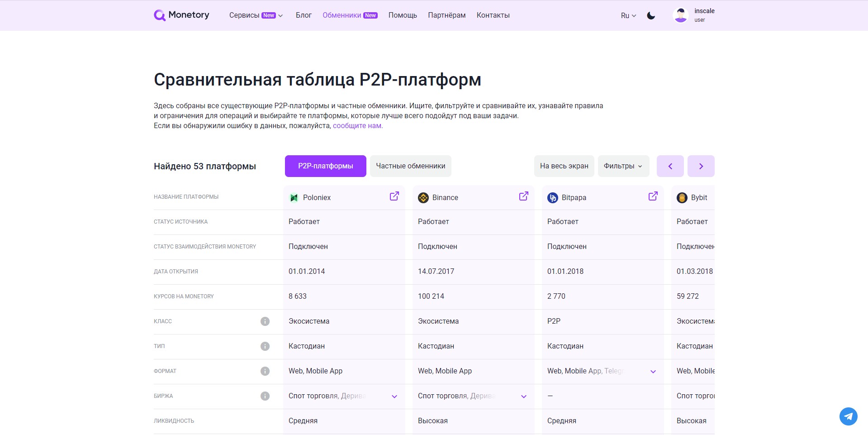Show info for the Формат row

(265, 371)
